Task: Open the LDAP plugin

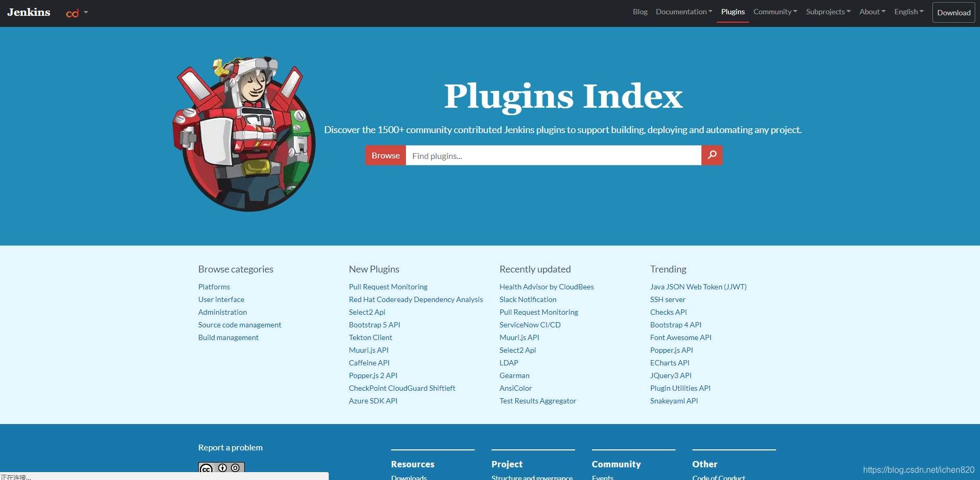Action: 509,363
